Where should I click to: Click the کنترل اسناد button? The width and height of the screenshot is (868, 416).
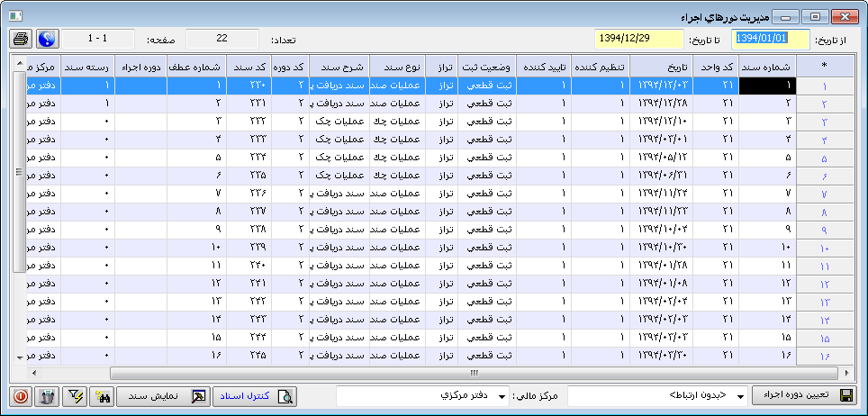click(255, 396)
